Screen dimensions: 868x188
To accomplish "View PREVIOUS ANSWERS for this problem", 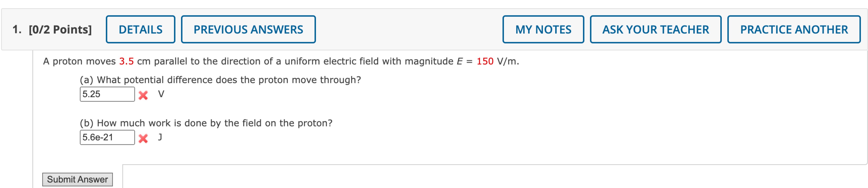I will pos(248,29).
